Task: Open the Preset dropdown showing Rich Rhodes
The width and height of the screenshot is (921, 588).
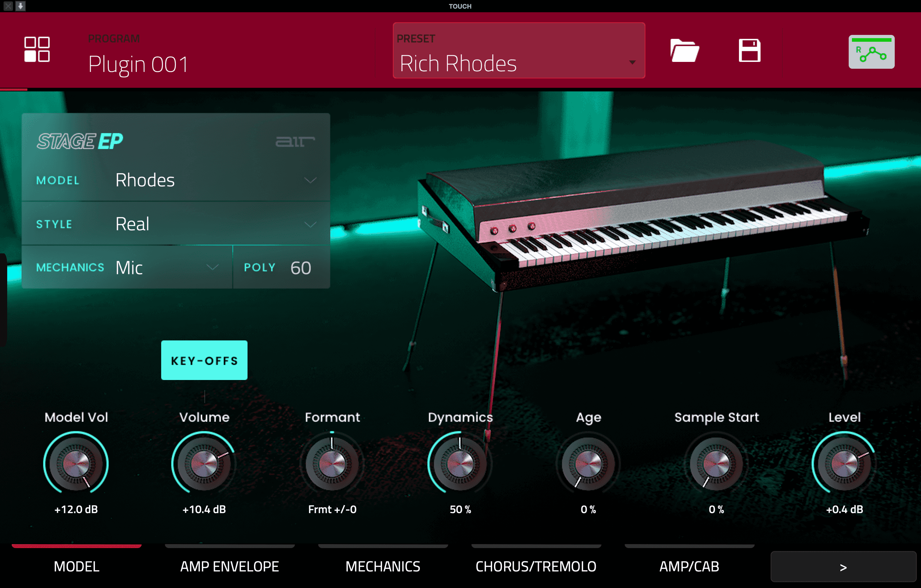Action: (518, 51)
